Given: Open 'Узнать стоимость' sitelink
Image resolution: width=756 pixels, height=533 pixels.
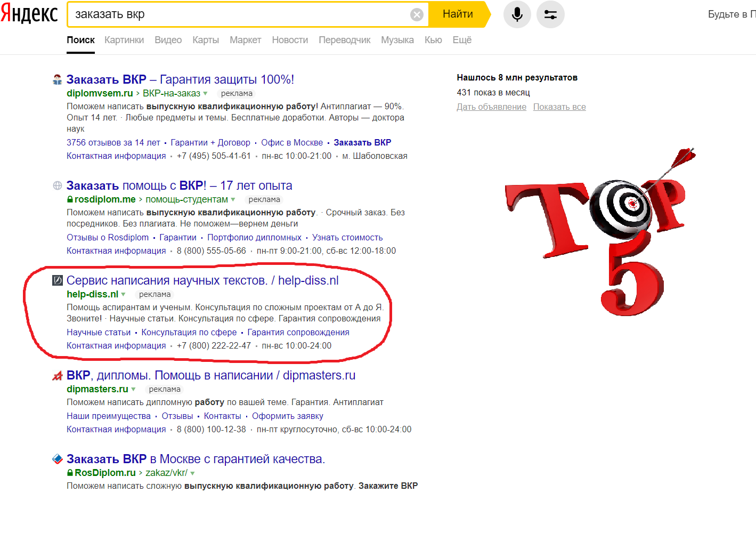Looking at the screenshot, I should tap(347, 238).
